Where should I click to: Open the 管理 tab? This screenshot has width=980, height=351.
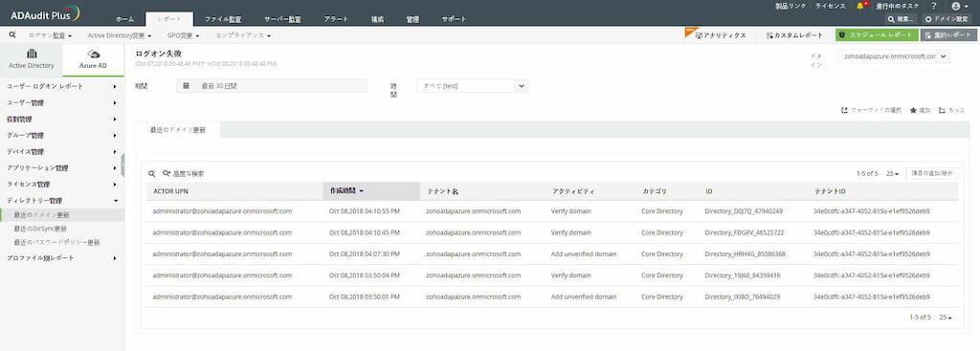(412, 19)
